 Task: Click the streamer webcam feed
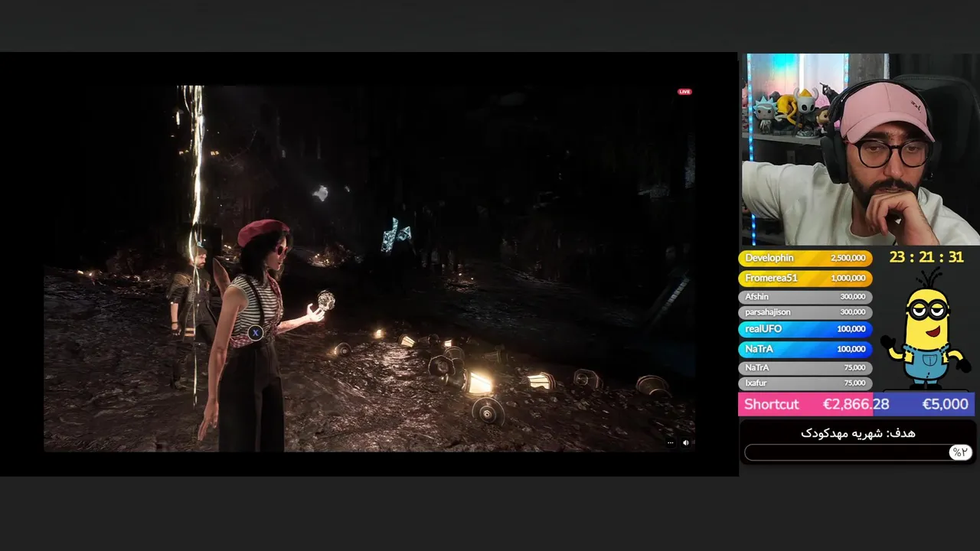860,149
